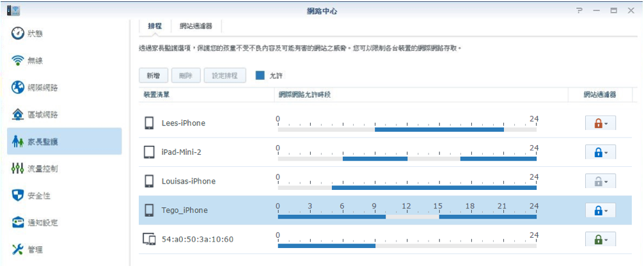Click the shield icon beside 安全性
This screenshot has width=644, height=273.
coord(17,196)
